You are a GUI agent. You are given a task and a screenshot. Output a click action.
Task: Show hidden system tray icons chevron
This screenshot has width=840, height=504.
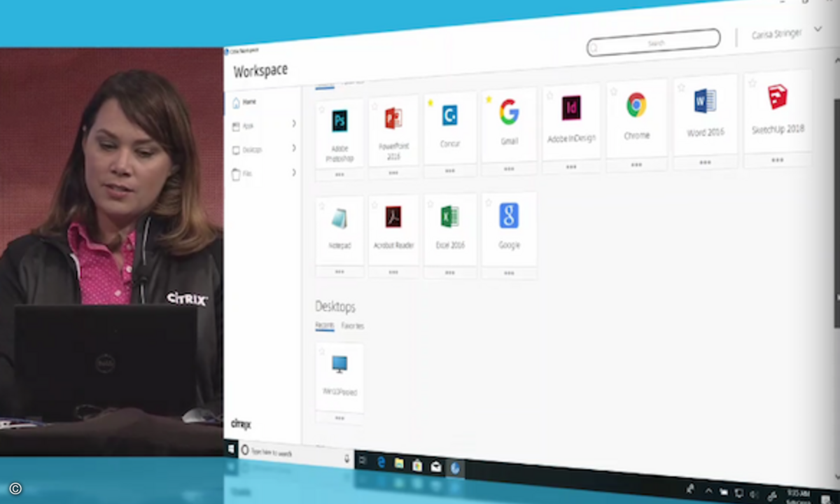[x=708, y=491]
